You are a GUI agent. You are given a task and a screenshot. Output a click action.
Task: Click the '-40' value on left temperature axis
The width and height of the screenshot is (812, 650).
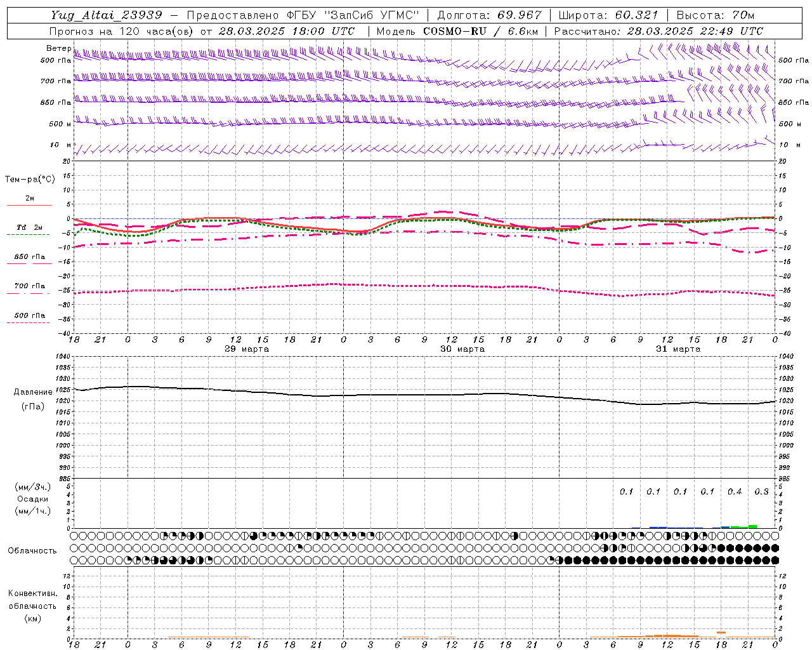63,333
